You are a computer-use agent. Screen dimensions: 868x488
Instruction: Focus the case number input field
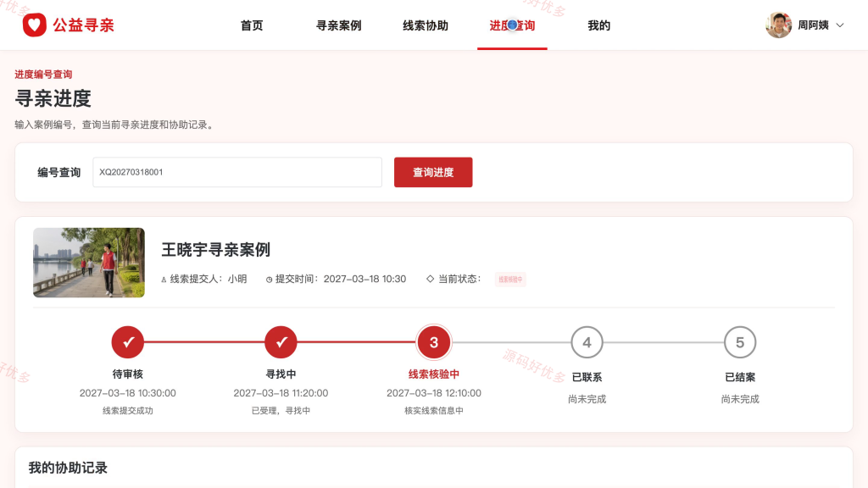pos(237,172)
